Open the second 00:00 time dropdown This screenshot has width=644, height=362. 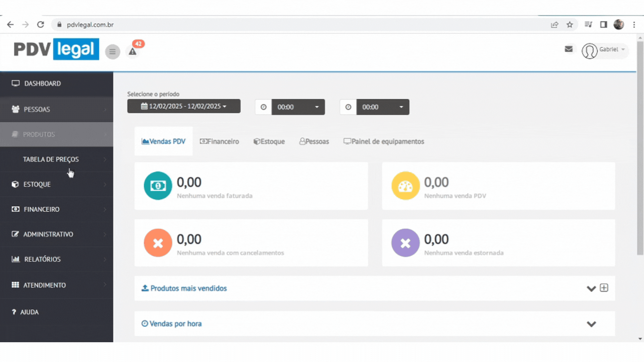(382, 107)
